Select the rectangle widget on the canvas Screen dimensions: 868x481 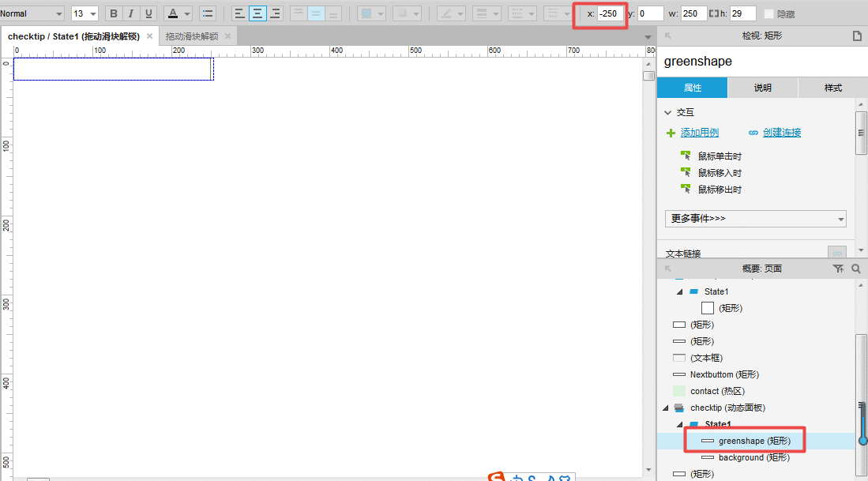pyautogui.click(x=114, y=70)
